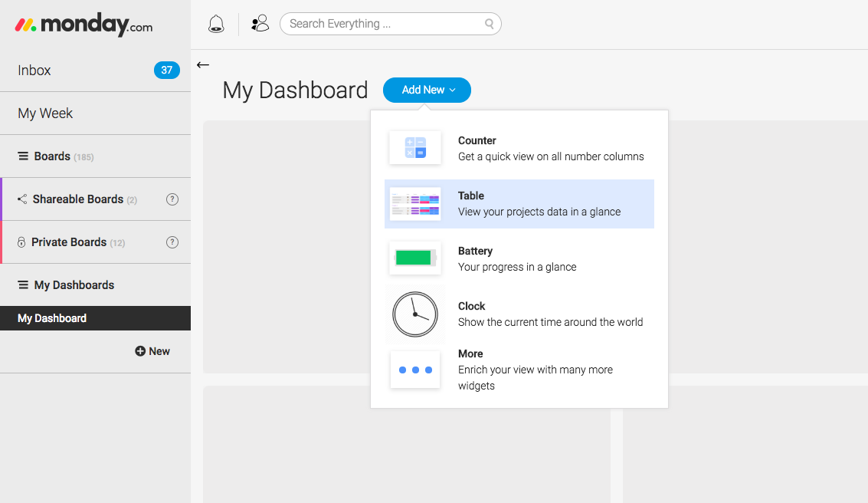This screenshot has width=868, height=503.
Task: Focus the Search Everything field
Action: pyautogui.click(x=390, y=24)
